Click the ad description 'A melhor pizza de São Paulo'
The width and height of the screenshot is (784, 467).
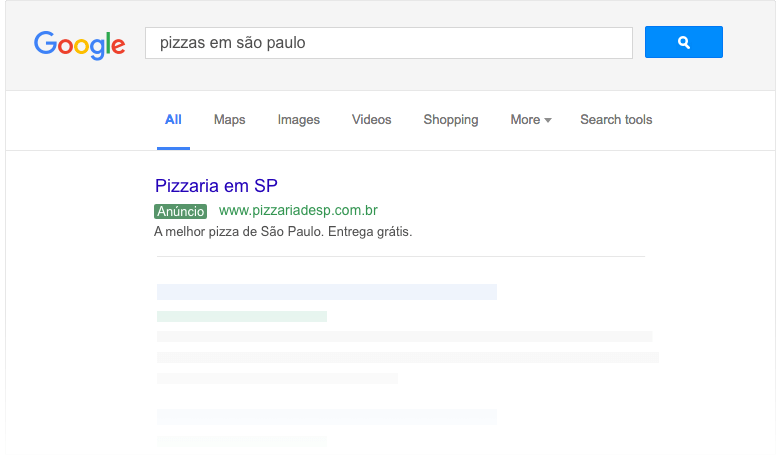283,232
